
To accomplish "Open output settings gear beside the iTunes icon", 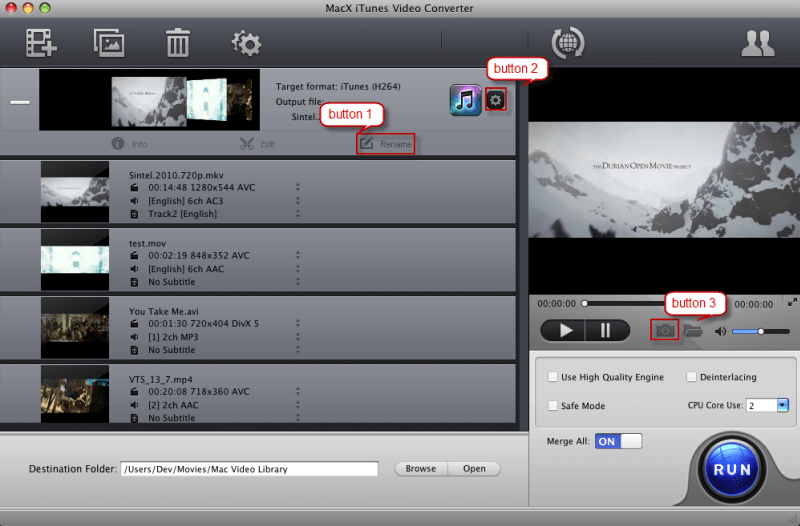I will point(495,100).
